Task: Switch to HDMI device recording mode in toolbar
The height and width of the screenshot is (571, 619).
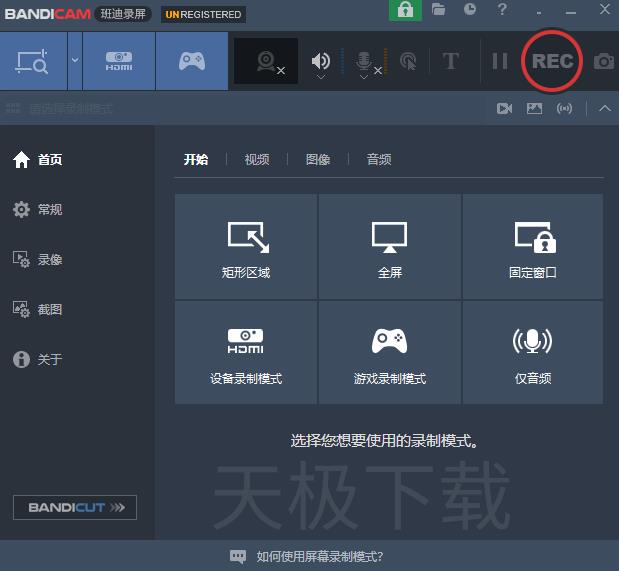Action: [119, 61]
